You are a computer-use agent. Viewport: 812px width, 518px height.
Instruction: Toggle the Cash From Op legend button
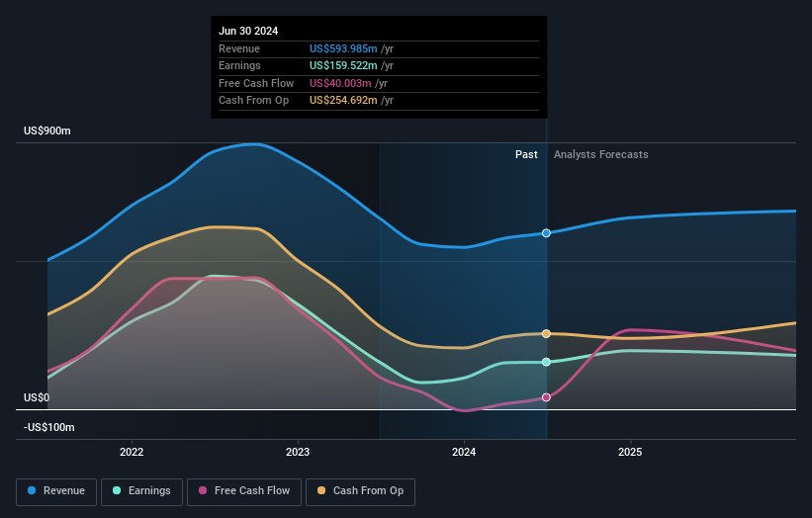click(x=360, y=491)
